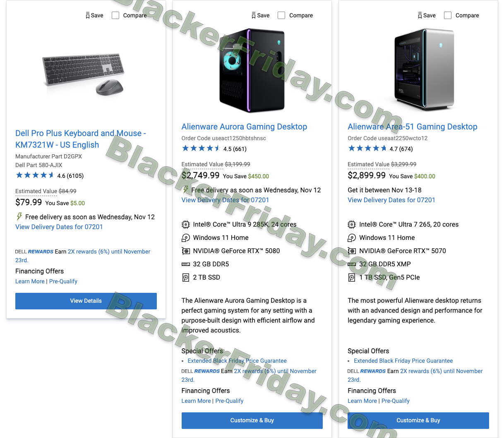504x438 pixels.
Task: Open View Delivery Dates for Area-51 desktop
Action: 391,200
